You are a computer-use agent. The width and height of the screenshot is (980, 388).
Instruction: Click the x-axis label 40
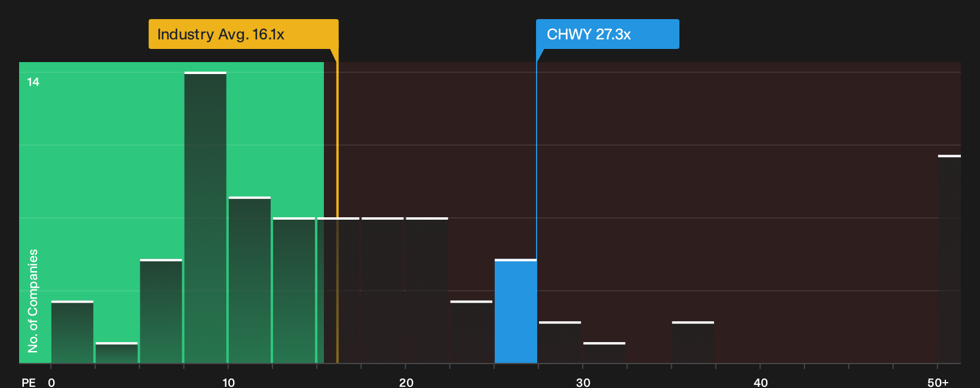click(761, 382)
